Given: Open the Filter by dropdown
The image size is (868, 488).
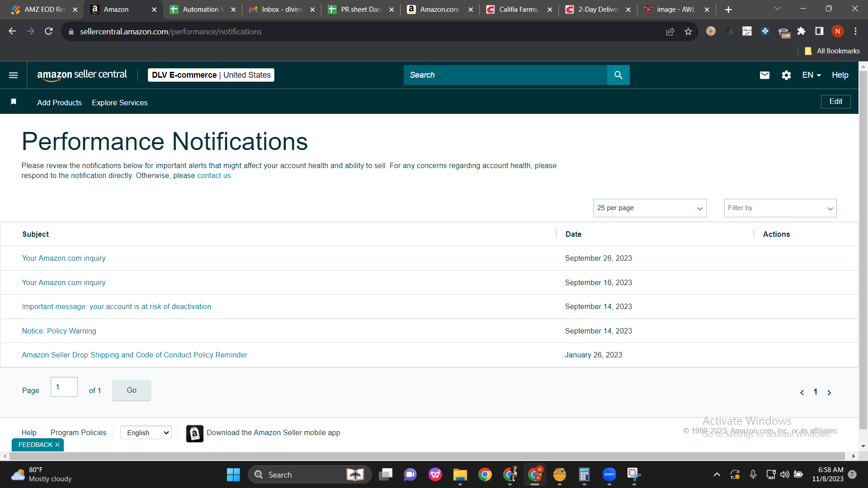Looking at the screenshot, I should pos(780,208).
